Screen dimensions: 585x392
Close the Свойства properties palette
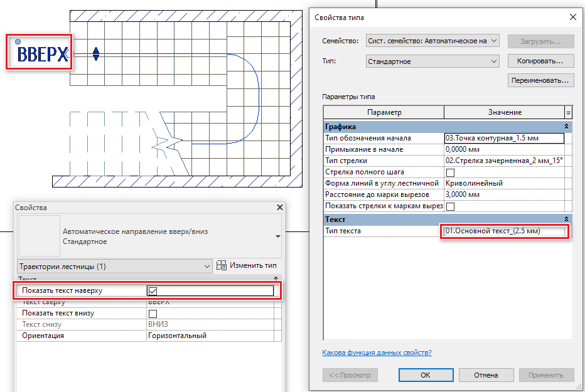click(280, 207)
